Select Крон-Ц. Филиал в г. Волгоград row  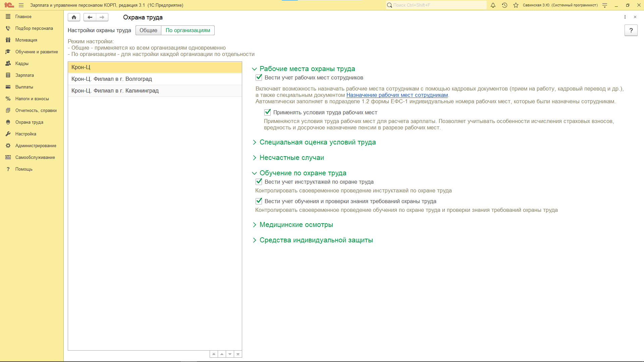(112, 79)
